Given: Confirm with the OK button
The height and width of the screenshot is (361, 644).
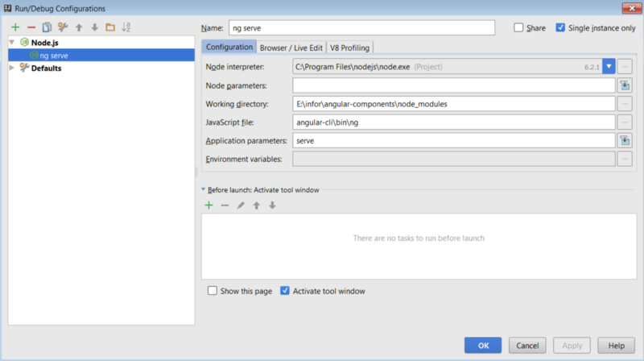Looking at the screenshot, I should point(483,346).
